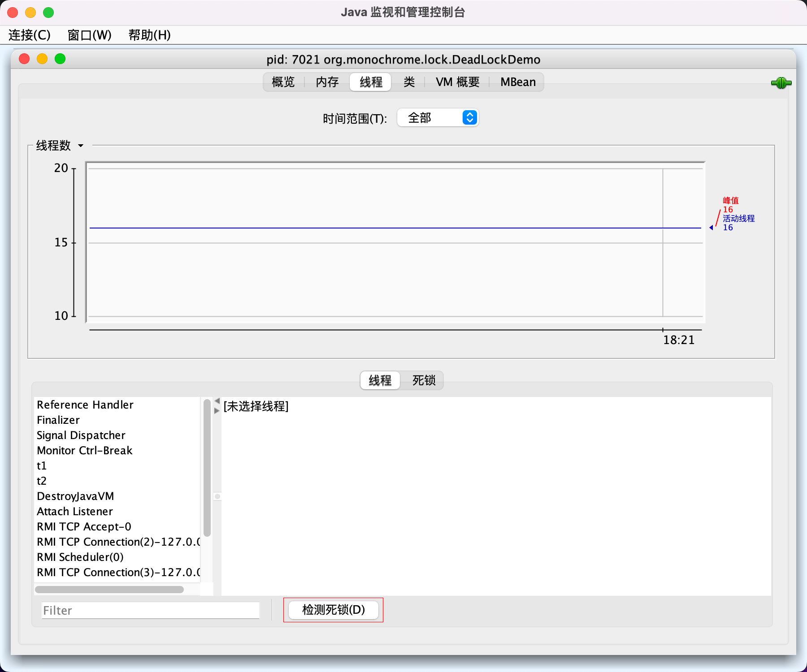Open the 窗口(W) menu
This screenshot has height=672, width=807.
coord(90,35)
